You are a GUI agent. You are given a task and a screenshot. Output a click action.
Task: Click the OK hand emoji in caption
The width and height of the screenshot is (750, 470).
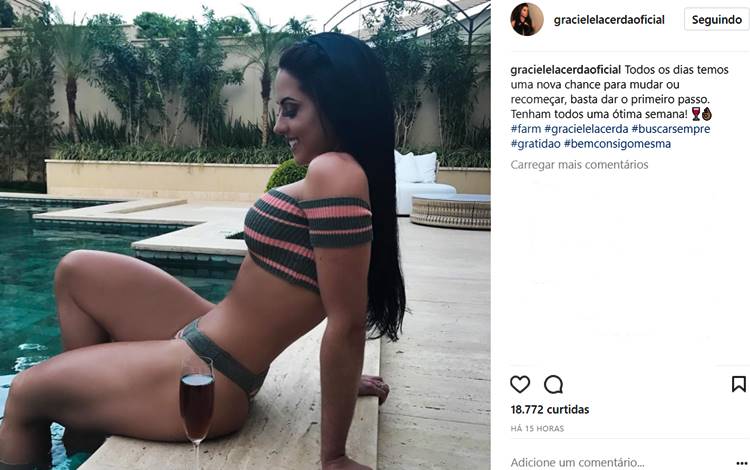(x=707, y=114)
